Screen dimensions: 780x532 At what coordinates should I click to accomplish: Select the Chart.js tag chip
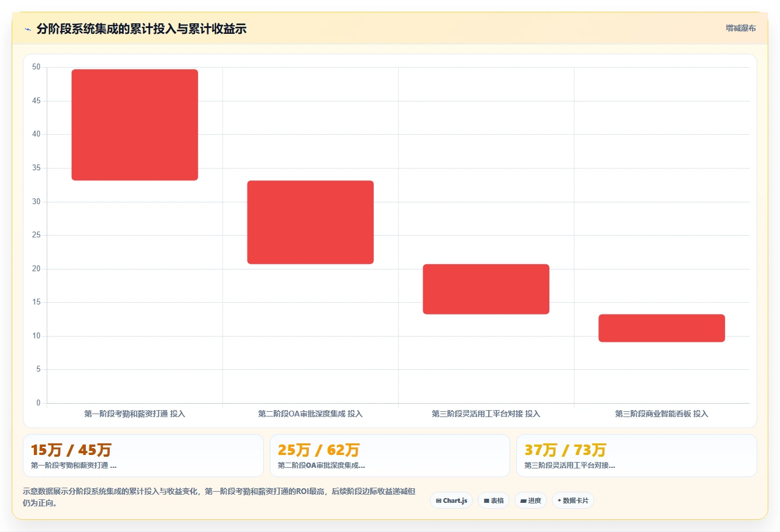(451, 501)
